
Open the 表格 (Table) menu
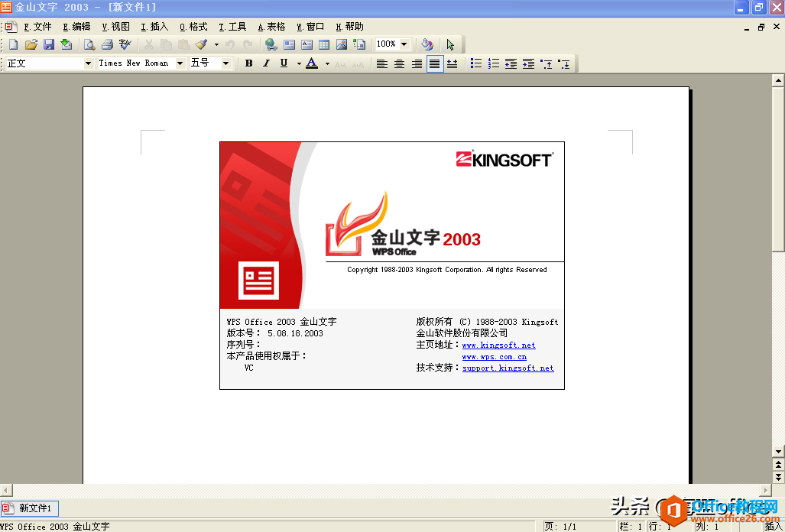point(272,27)
